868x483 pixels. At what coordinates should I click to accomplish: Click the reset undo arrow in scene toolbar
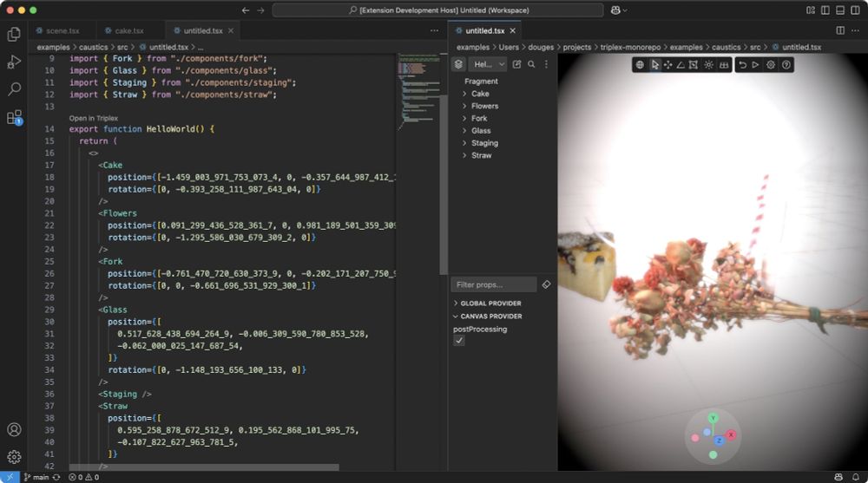point(742,65)
